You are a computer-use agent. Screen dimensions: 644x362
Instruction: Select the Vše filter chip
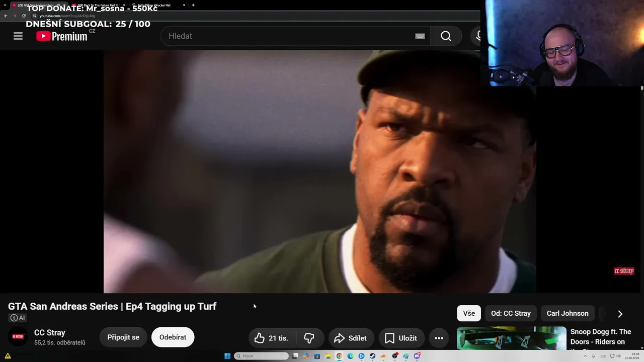(x=469, y=313)
